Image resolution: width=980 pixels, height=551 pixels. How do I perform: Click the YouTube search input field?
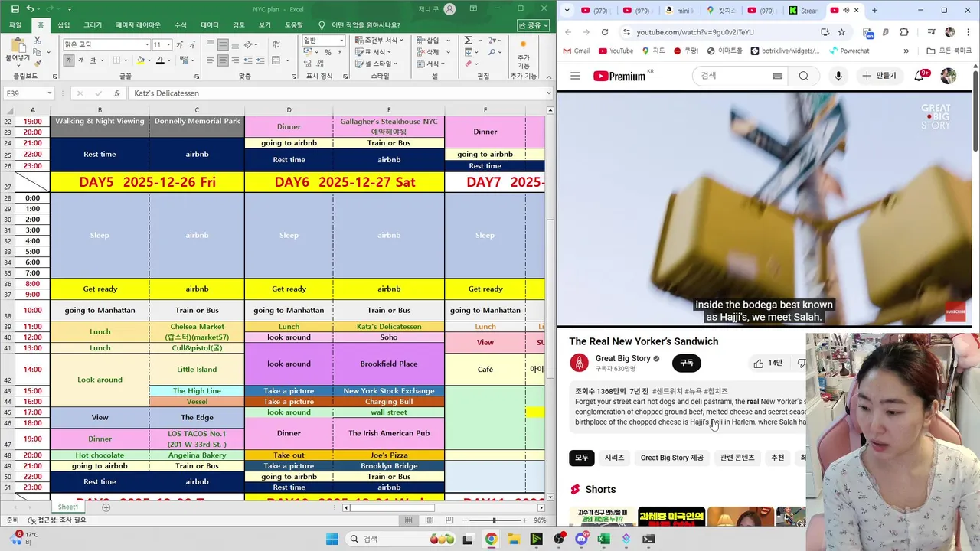coord(732,76)
